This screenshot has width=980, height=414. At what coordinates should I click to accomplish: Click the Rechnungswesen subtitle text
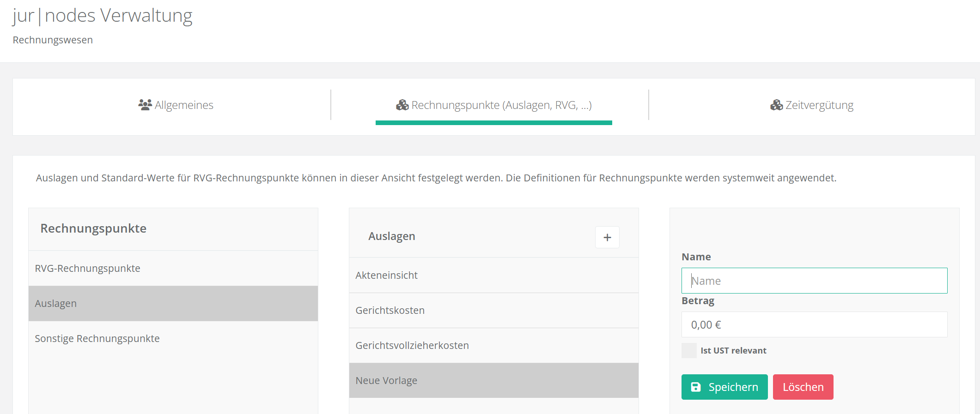tap(53, 40)
